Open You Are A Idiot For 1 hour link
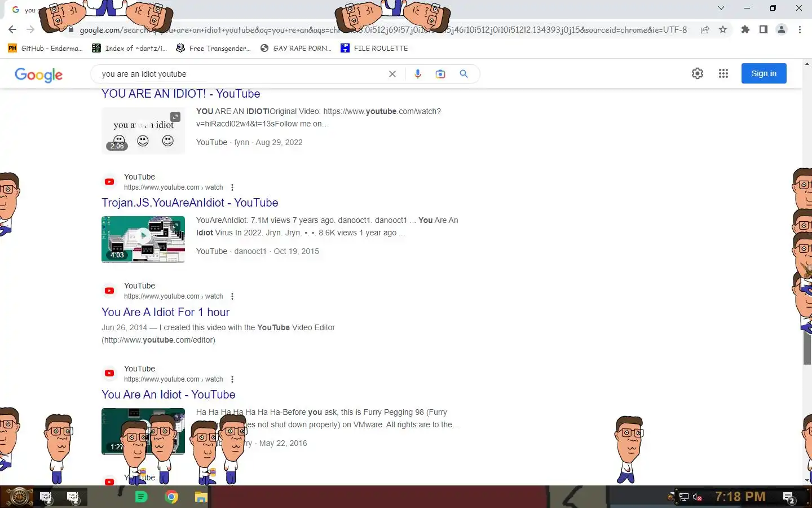The height and width of the screenshot is (508, 812). point(165,312)
